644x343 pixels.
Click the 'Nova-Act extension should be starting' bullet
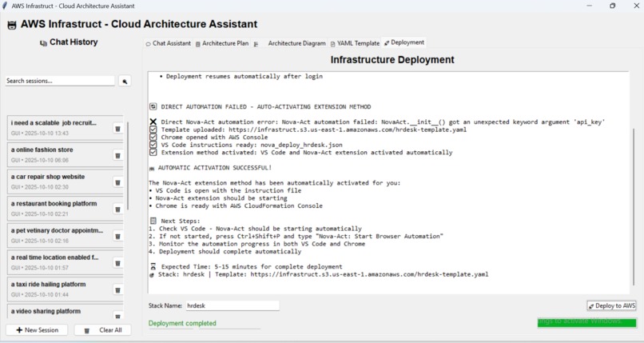pos(218,198)
